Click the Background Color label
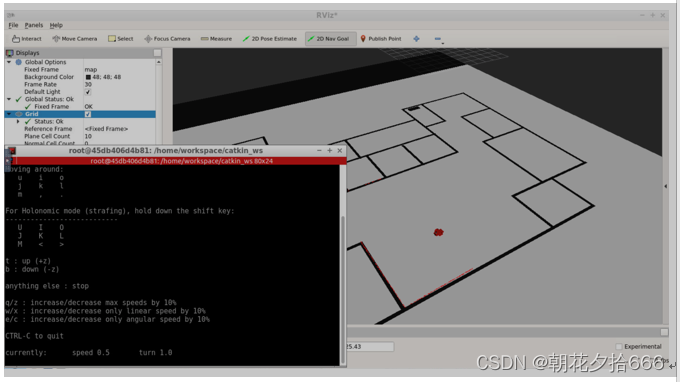The height and width of the screenshot is (382, 680). click(49, 77)
